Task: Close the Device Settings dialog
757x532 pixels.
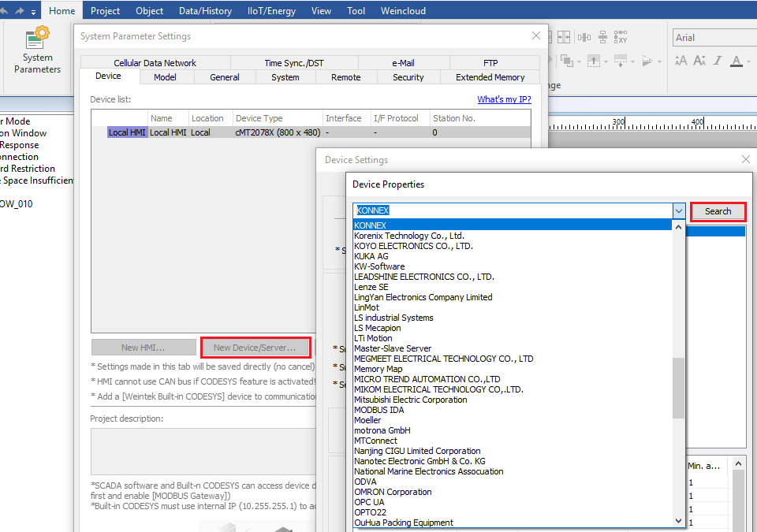Action: [746, 159]
